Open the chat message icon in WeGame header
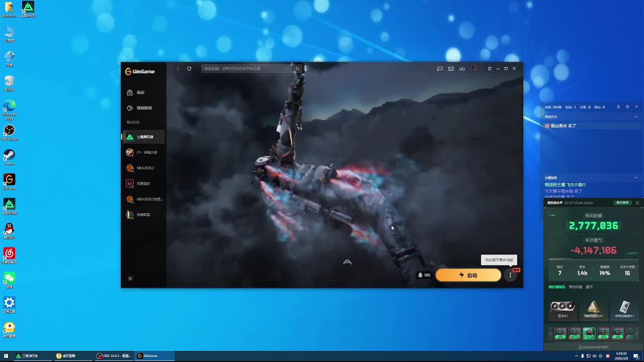The image size is (644, 362). coord(440,68)
